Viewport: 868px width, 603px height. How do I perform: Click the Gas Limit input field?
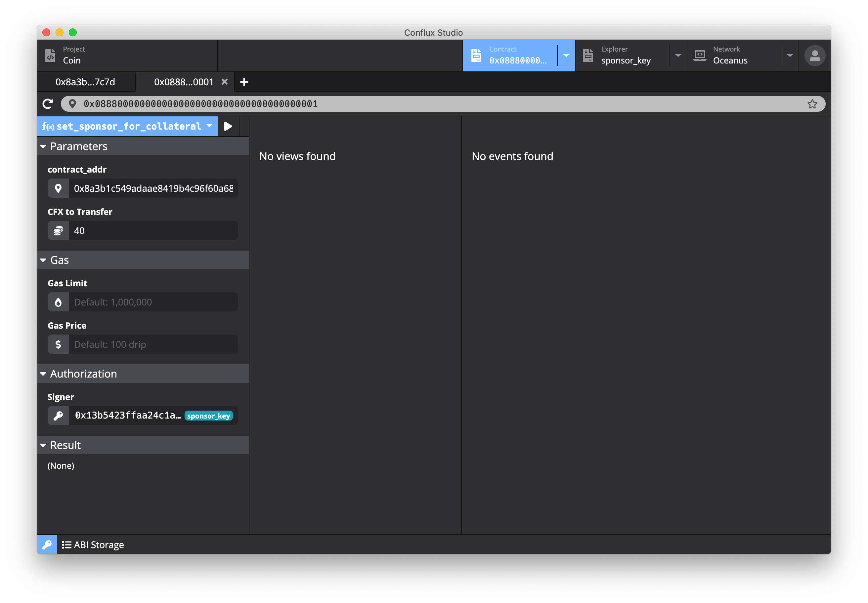[153, 302]
